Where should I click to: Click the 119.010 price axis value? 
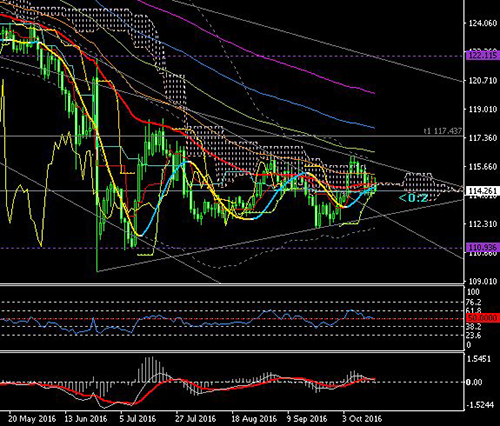483,109
